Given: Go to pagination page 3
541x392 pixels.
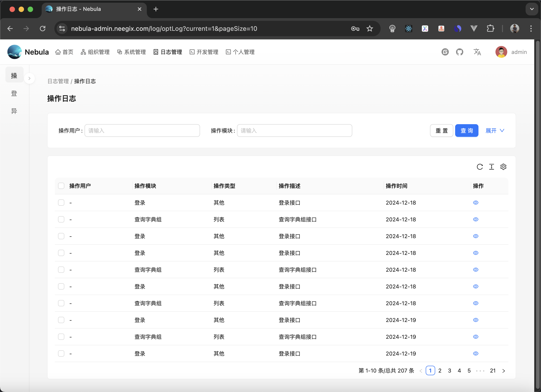Looking at the screenshot, I should tap(449, 370).
